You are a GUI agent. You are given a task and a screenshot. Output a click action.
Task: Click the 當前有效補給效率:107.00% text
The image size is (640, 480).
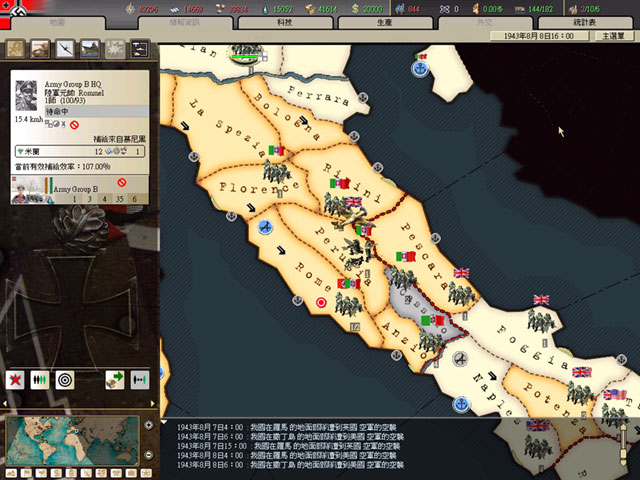[x=62, y=167]
